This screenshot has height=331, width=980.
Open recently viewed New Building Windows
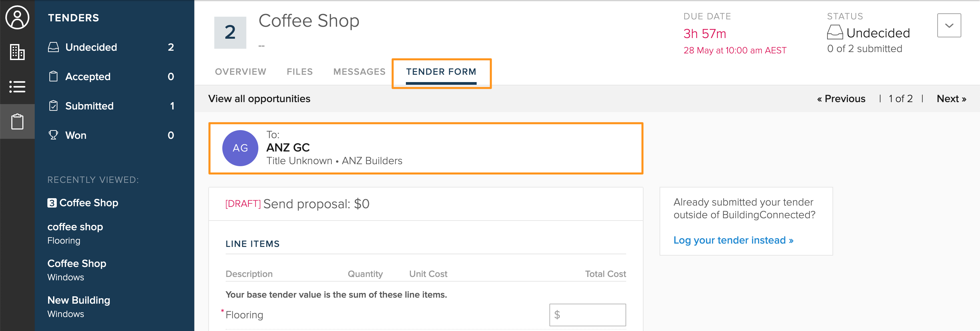click(79, 307)
